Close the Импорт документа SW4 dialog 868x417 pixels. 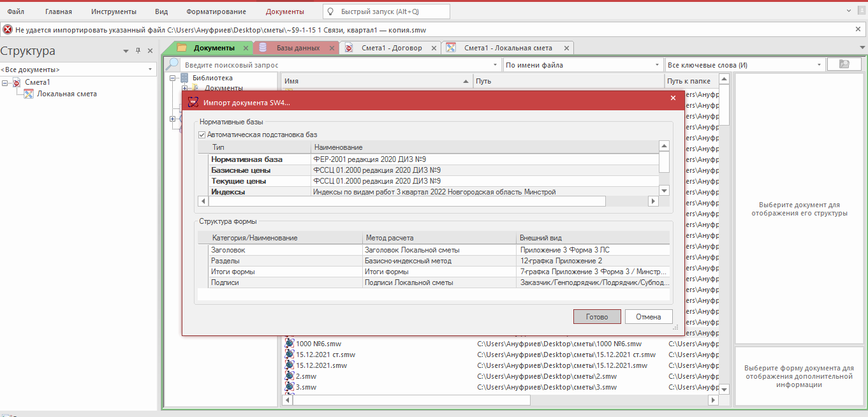pyautogui.click(x=673, y=98)
